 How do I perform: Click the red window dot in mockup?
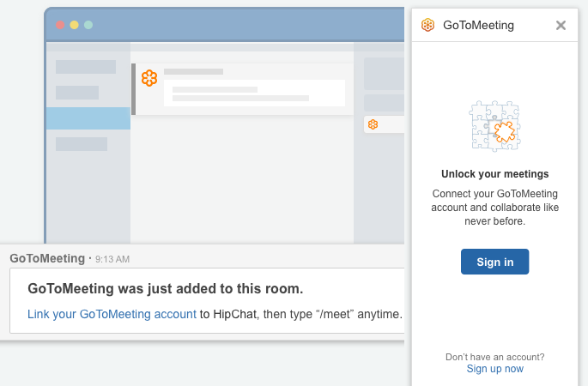click(x=60, y=25)
